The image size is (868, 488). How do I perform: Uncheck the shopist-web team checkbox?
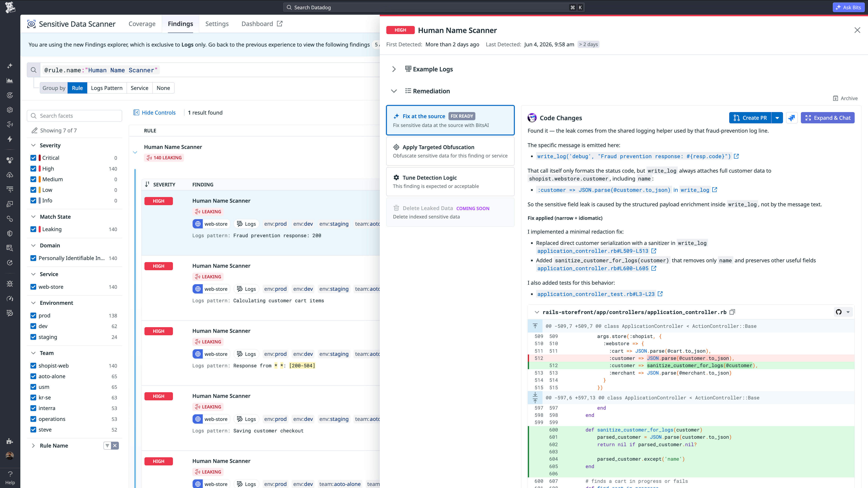point(33,366)
